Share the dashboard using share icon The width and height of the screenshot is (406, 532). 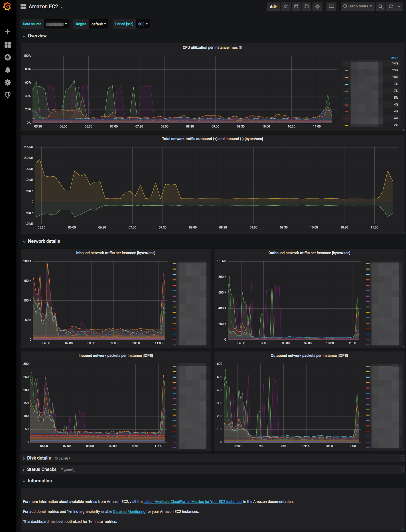coord(296,6)
